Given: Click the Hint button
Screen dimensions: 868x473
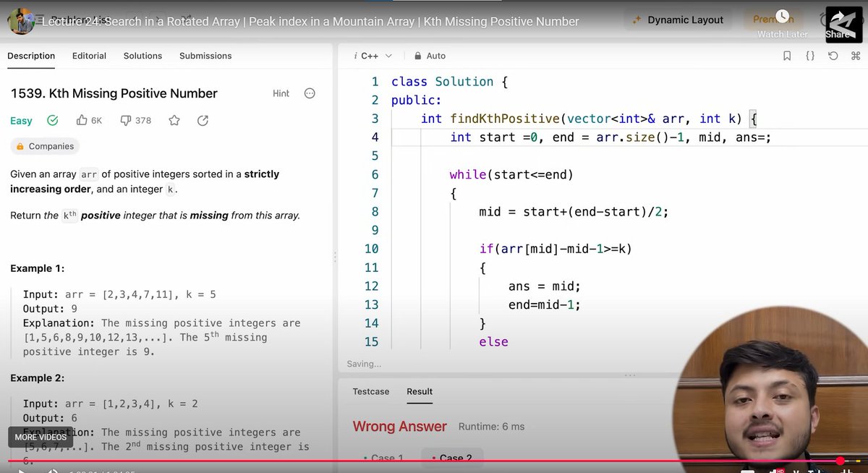Looking at the screenshot, I should point(281,93).
